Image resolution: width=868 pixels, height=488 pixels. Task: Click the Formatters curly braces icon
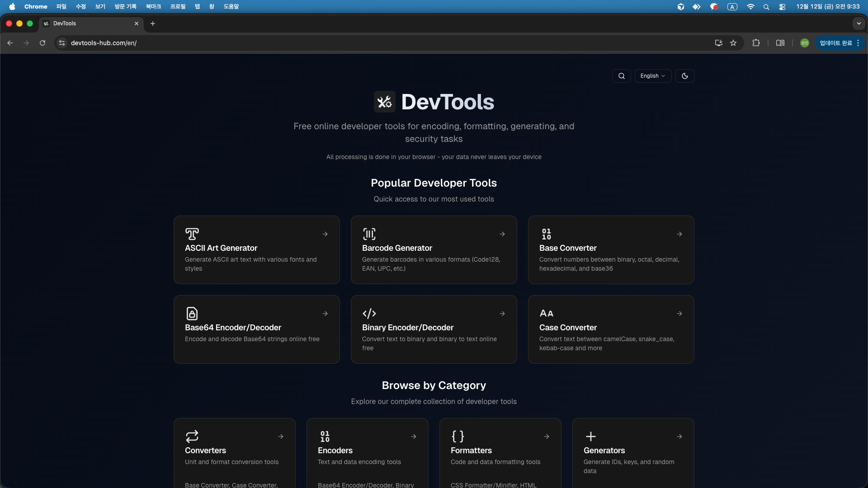click(x=458, y=436)
